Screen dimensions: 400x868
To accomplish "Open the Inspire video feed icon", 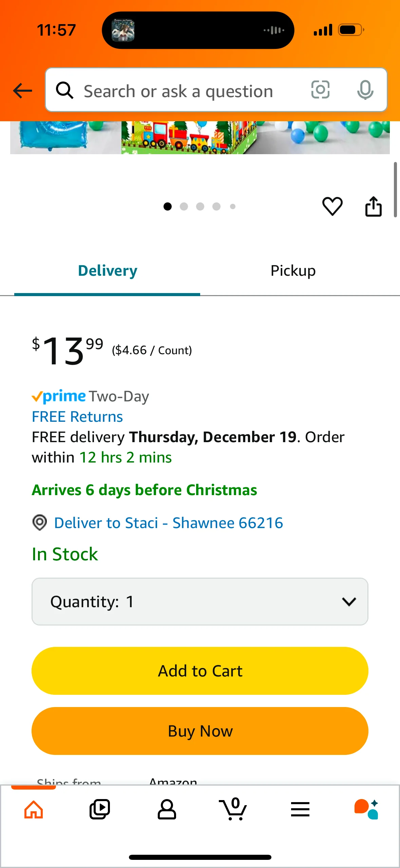I will tap(100, 810).
